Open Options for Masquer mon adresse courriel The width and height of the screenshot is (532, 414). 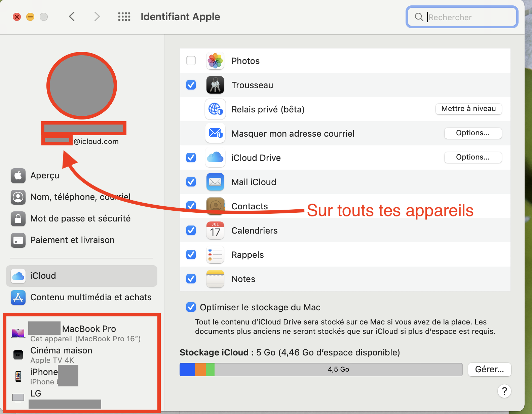(473, 133)
